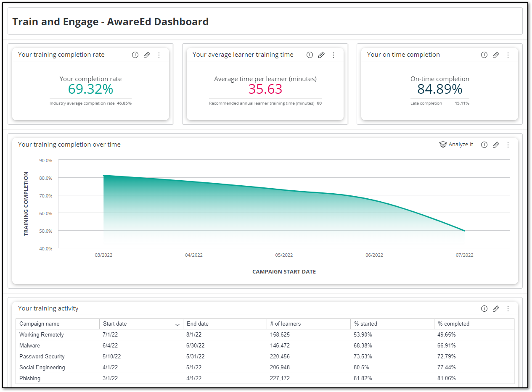Edit the Your training activity table widget
Viewport: 532px width, 392px height.
496,308
